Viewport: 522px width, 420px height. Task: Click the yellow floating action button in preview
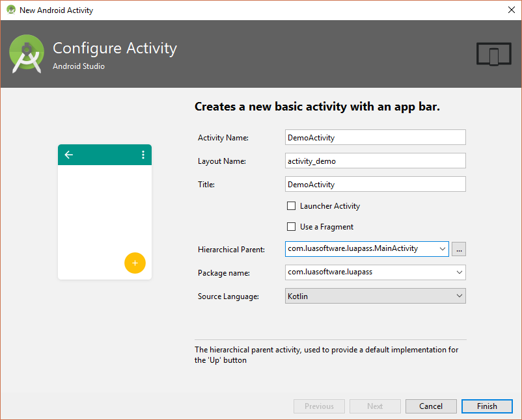pyautogui.click(x=135, y=263)
